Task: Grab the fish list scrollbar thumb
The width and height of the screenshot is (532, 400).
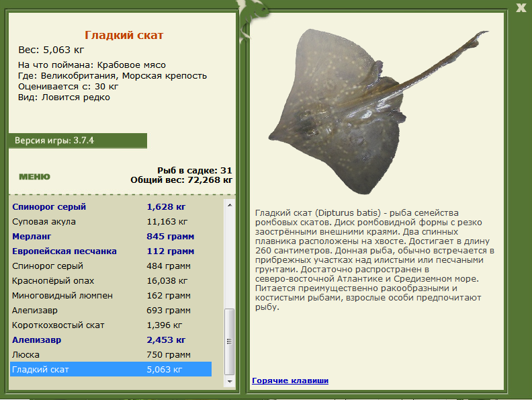Action: click(230, 342)
